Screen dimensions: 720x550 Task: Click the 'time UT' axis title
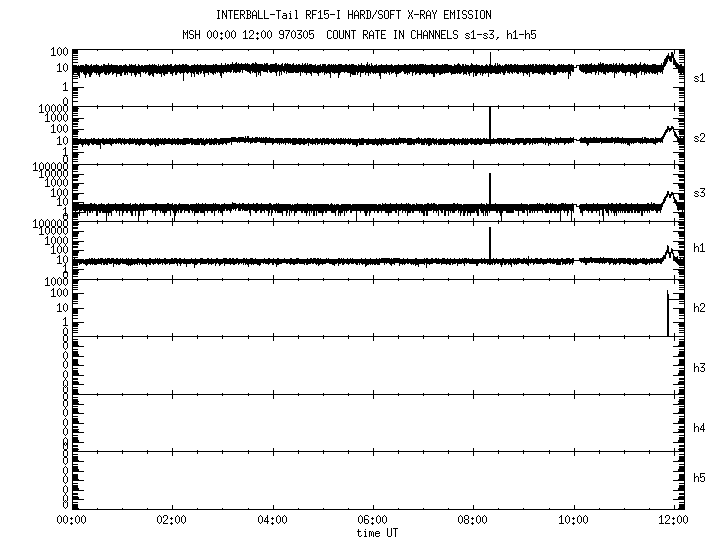point(378,533)
